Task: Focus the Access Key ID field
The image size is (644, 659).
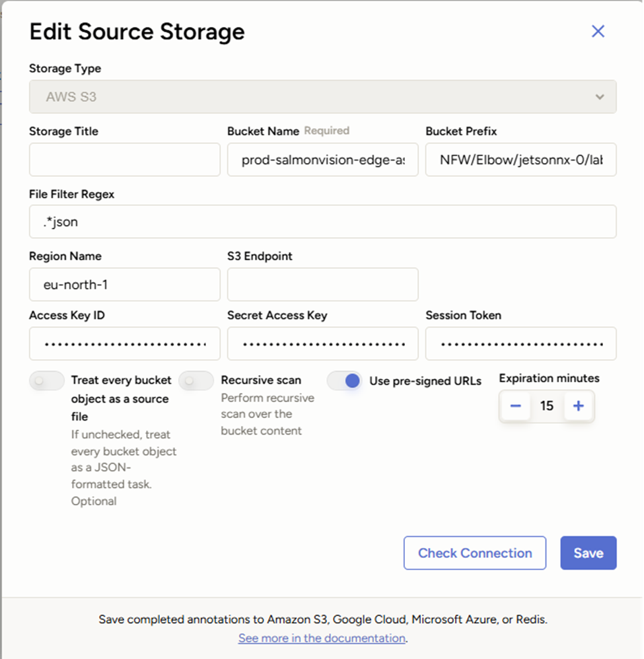Action: (x=124, y=343)
